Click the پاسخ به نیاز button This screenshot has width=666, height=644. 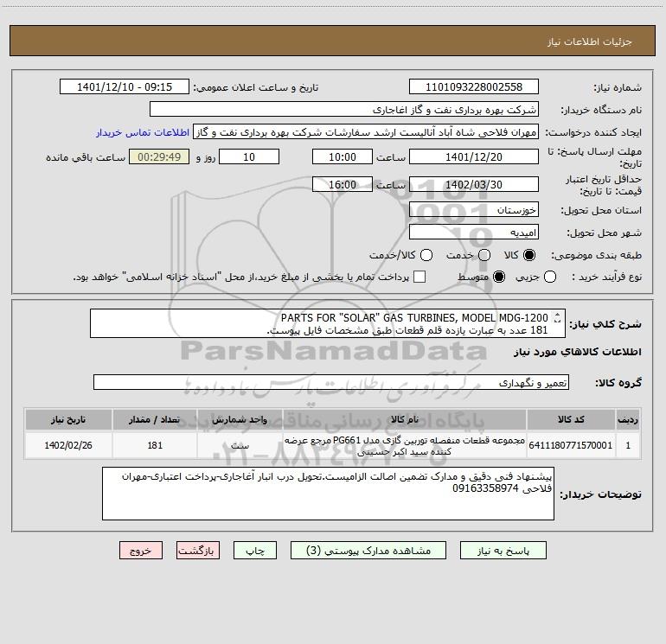pos(503,550)
